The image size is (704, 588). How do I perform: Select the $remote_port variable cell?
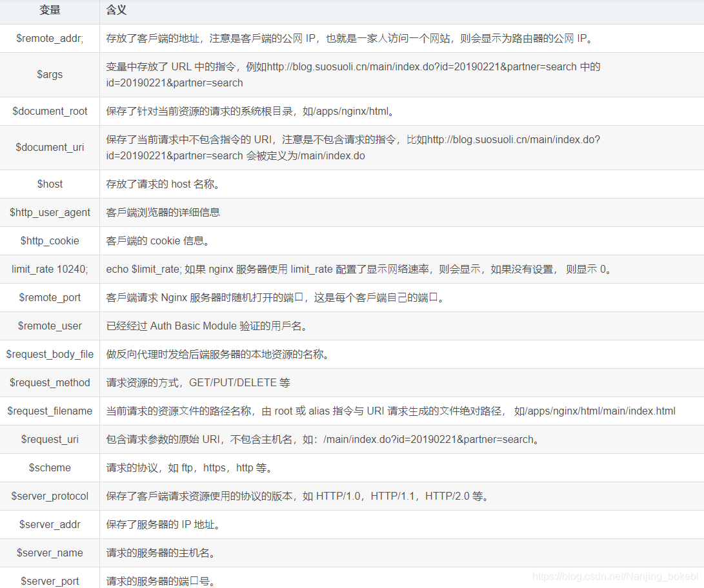(x=50, y=297)
